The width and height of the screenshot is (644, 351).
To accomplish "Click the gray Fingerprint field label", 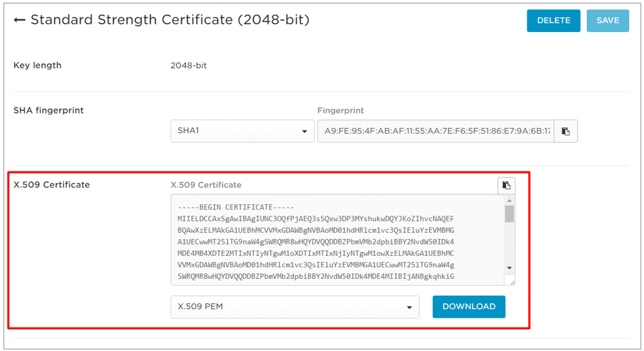I will click(340, 110).
